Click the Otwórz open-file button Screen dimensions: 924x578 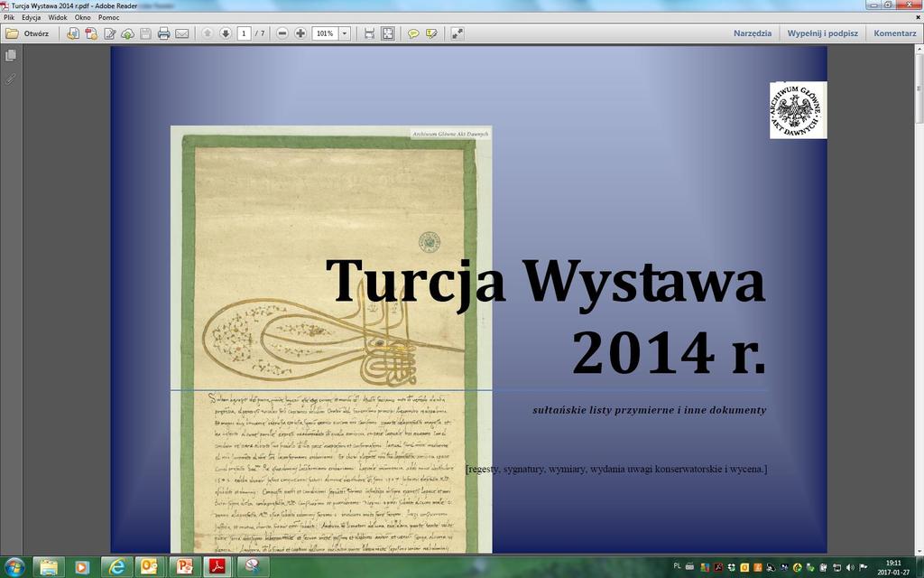pos(27,33)
